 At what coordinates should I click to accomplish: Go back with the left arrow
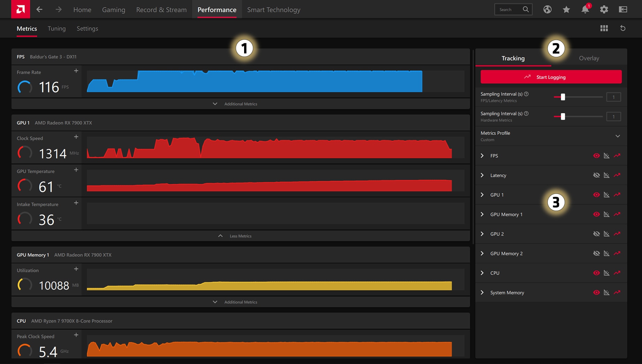39,9
